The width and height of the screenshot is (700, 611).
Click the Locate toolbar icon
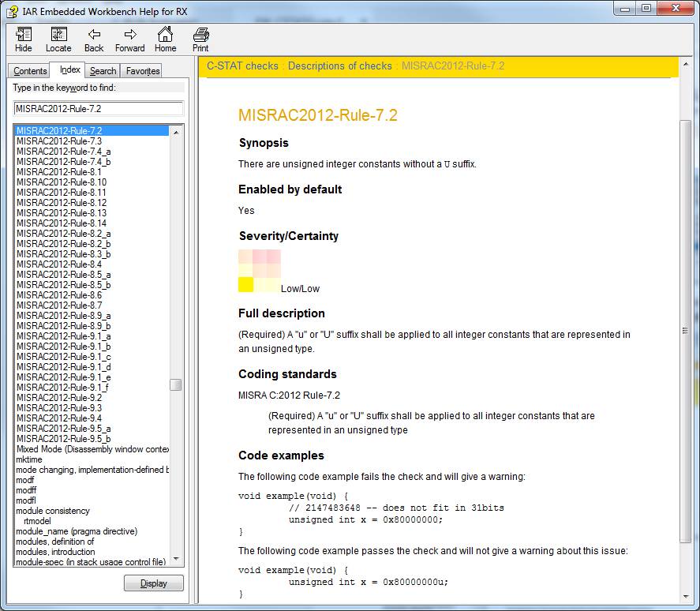58,35
